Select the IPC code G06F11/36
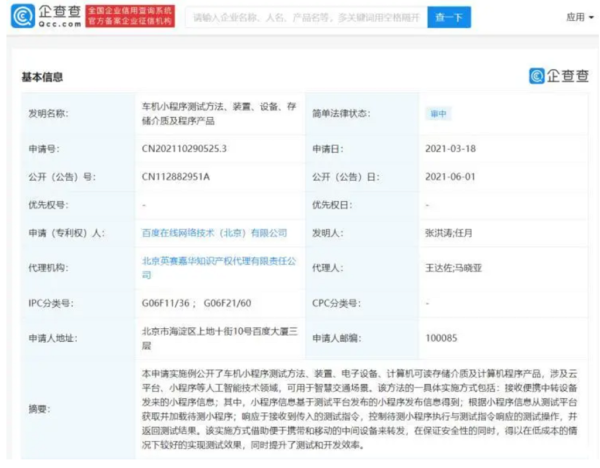This screenshot has height=468, width=600. (x=166, y=303)
